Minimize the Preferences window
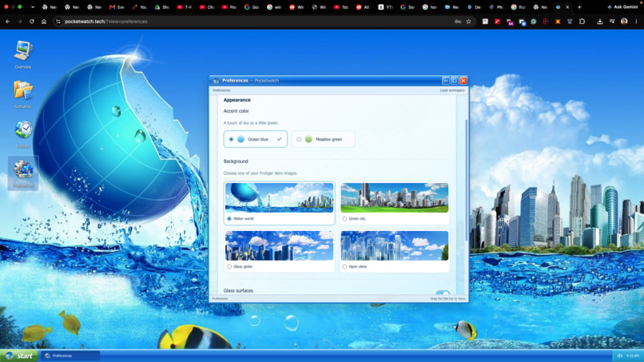This screenshot has height=362, width=644. pos(446,81)
